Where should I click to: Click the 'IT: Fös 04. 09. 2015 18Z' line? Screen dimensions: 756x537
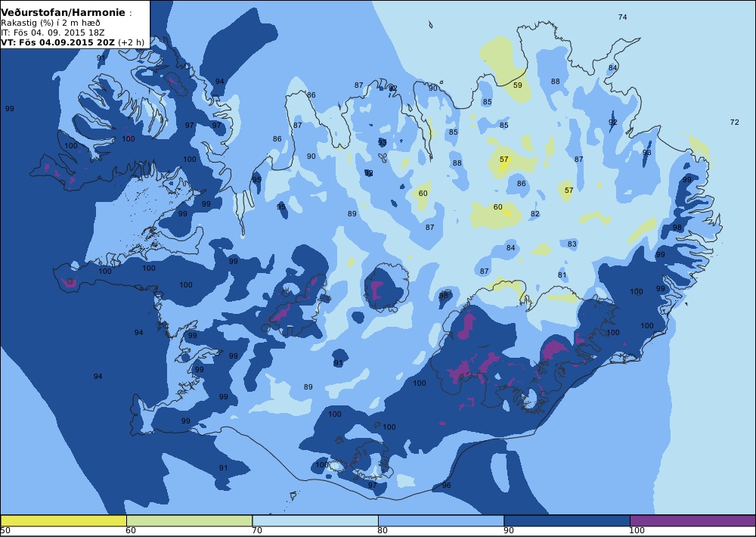[53, 33]
